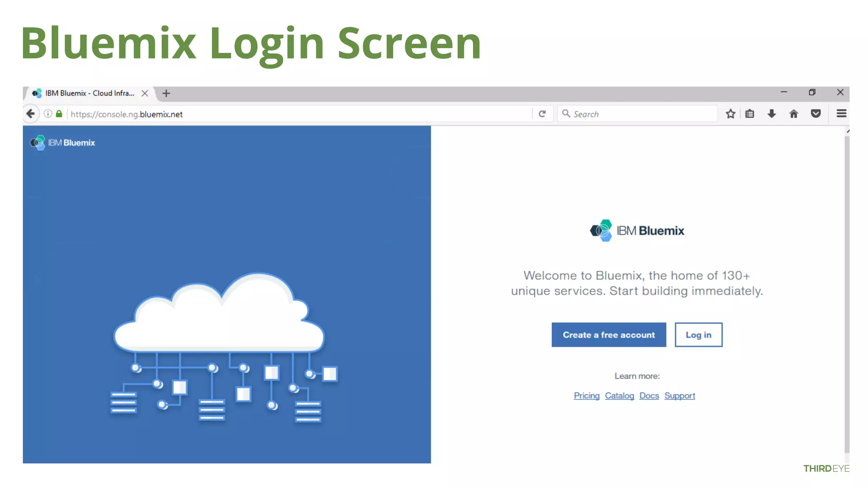Close the browser window

(840, 92)
